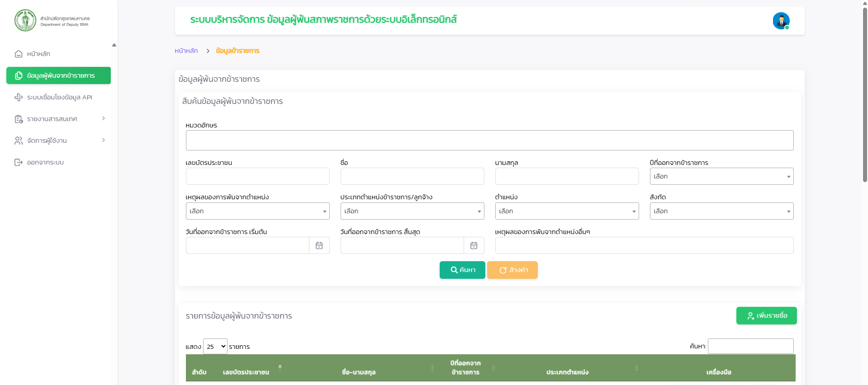Open the ตำแหน่ง position dropdown
The image size is (868, 385).
[x=567, y=211]
